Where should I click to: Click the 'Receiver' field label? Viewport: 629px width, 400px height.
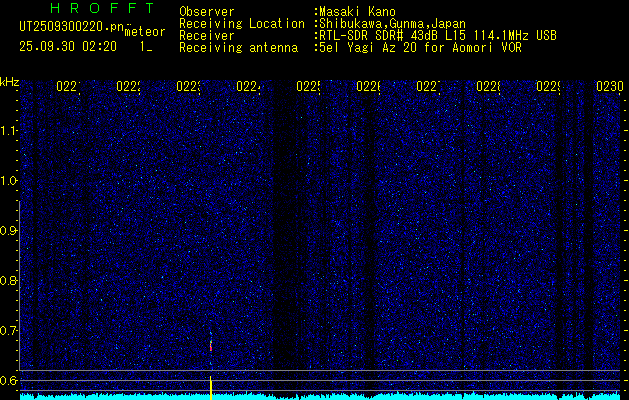click(207, 36)
